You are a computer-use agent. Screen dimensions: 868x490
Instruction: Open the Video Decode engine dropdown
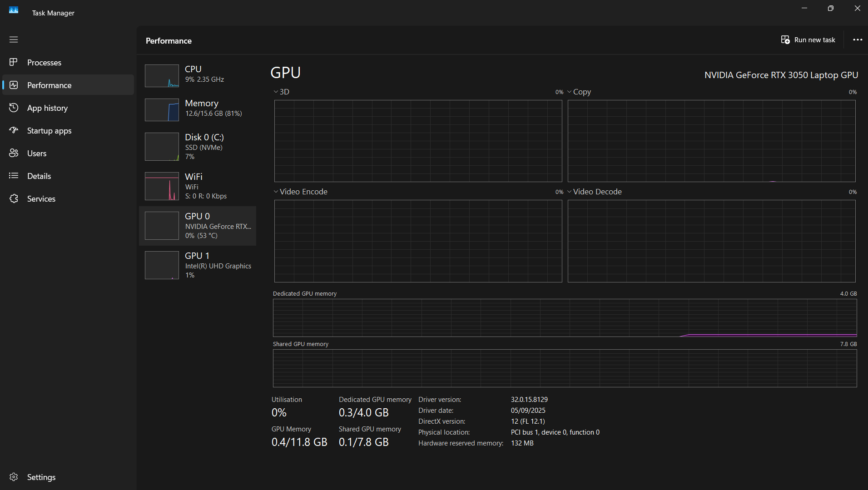[x=595, y=192]
